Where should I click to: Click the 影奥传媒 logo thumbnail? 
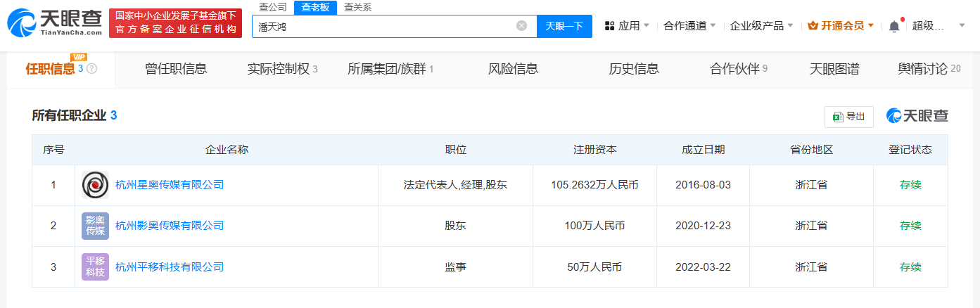click(x=95, y=226)
